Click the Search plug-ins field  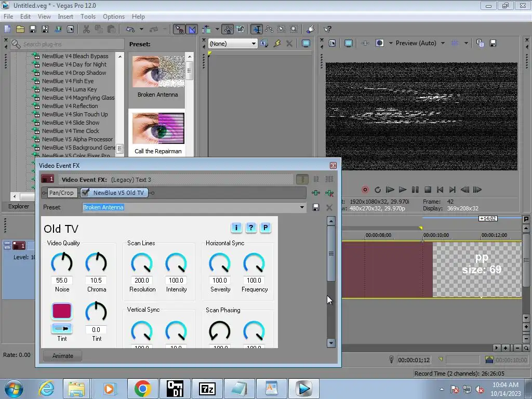point(67,44)
